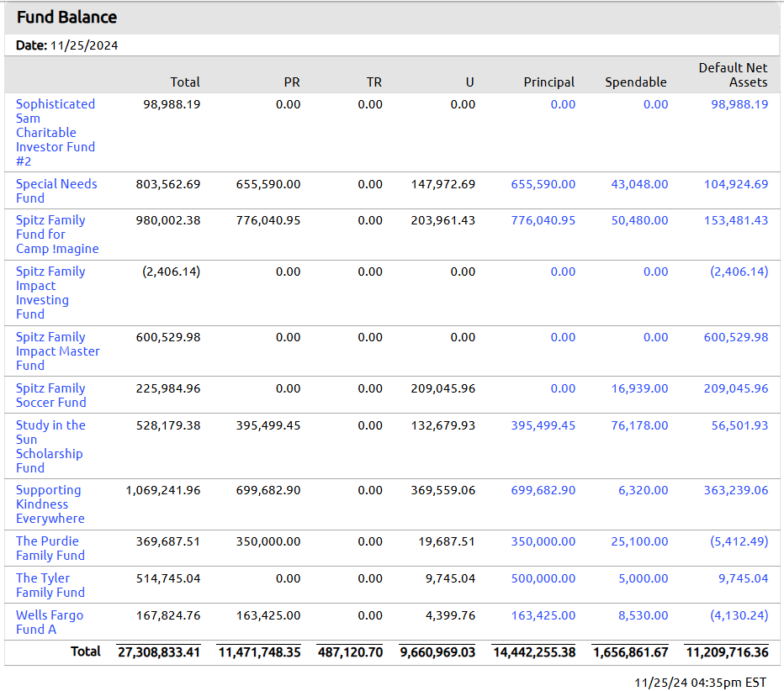
Task: Click Default Net Assets 56,501.93
Action: [x=739, y=425]
